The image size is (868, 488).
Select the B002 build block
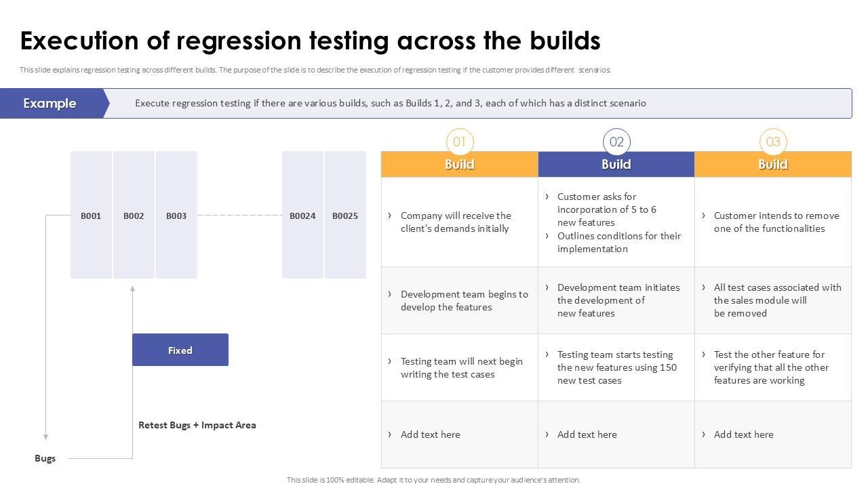[134, 215]
